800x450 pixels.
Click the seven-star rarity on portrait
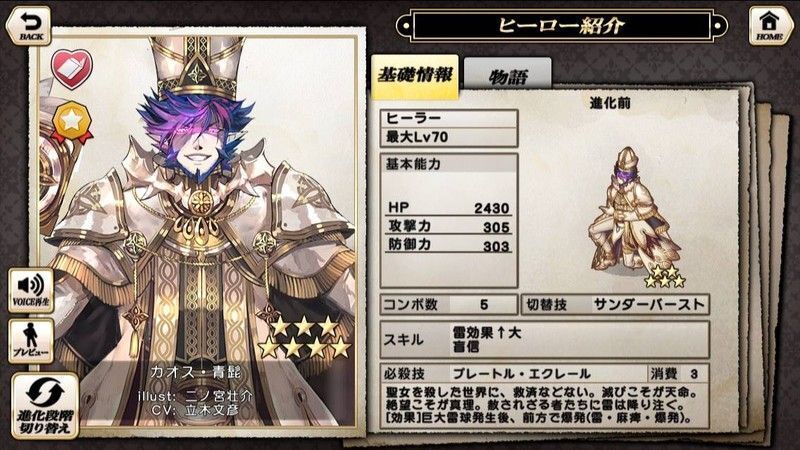tap(304, 337)
